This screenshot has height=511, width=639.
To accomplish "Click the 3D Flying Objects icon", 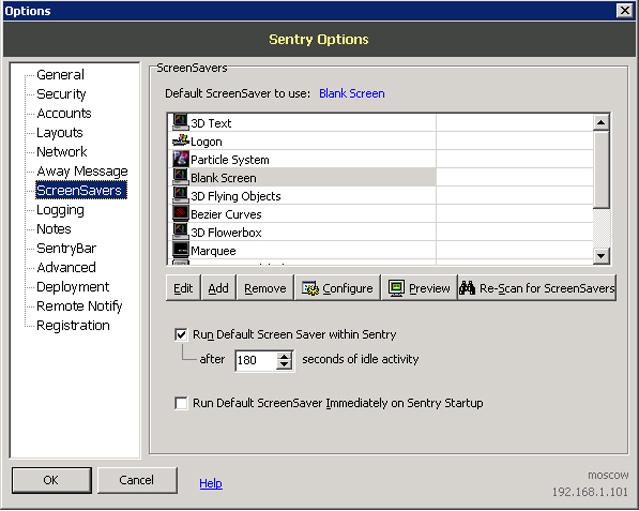I will (x=180, y=196).
